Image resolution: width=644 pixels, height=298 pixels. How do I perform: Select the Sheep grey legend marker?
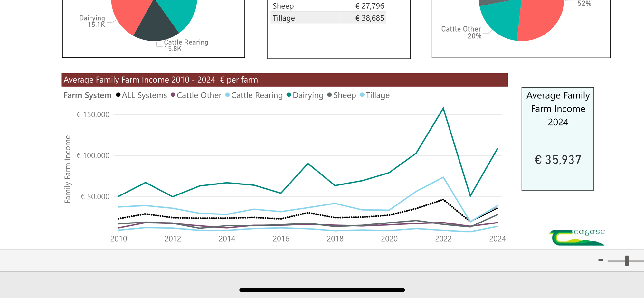coord(329,95)
